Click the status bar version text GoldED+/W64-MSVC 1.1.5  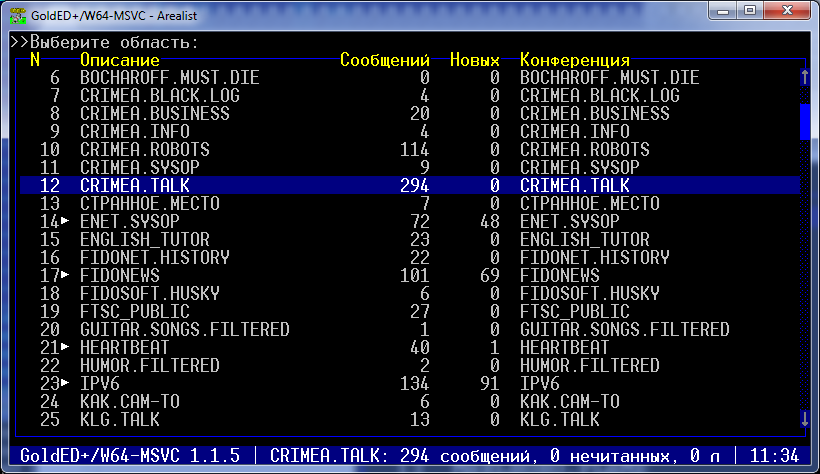(130, 455)
